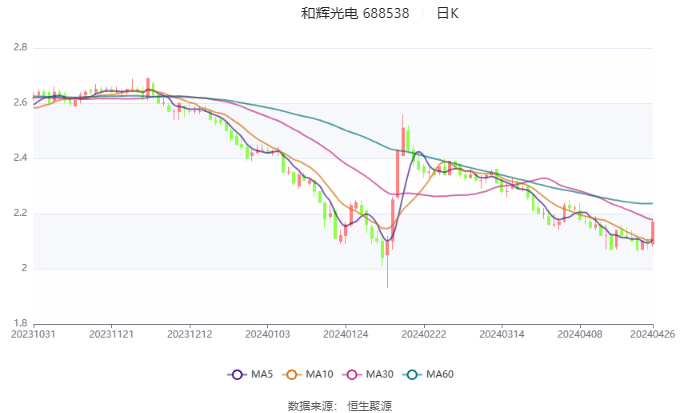Click the data source text 恒生聚源
This screenshot has height=413, width=680.
coord(369,406)
